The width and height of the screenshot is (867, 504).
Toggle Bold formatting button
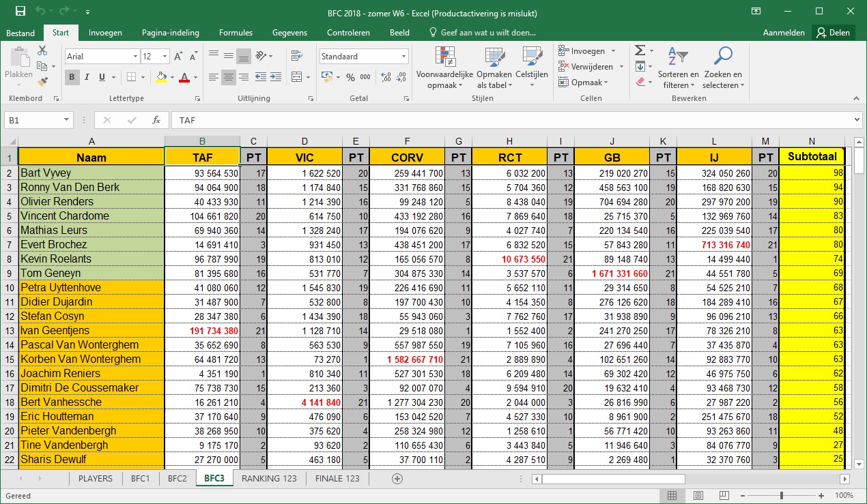[x=72, y=77]
